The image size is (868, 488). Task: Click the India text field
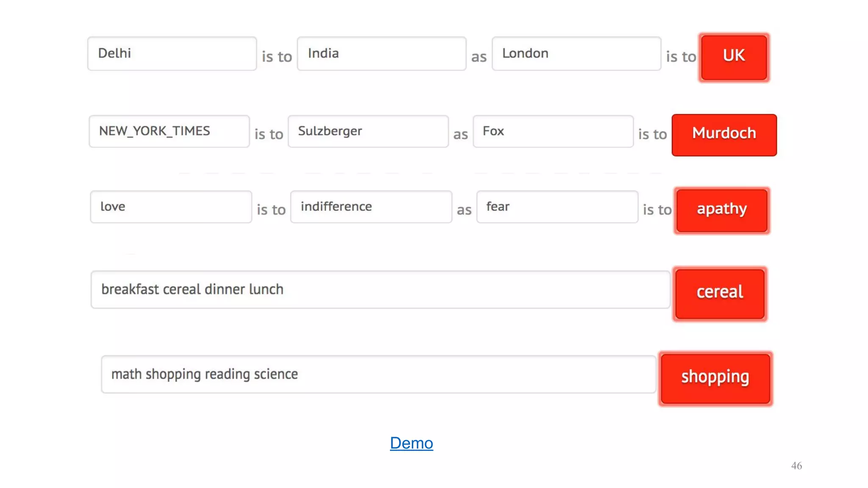[x=381, y=53]
